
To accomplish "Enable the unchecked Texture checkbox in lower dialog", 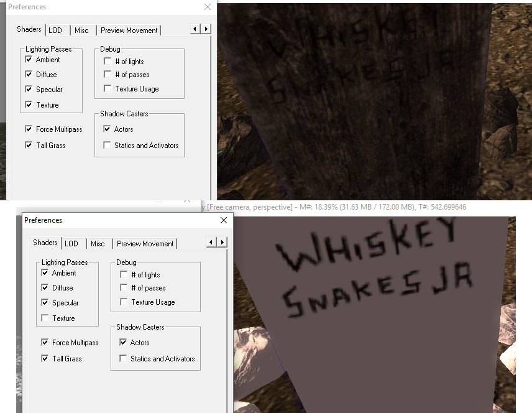I will 45,318.
